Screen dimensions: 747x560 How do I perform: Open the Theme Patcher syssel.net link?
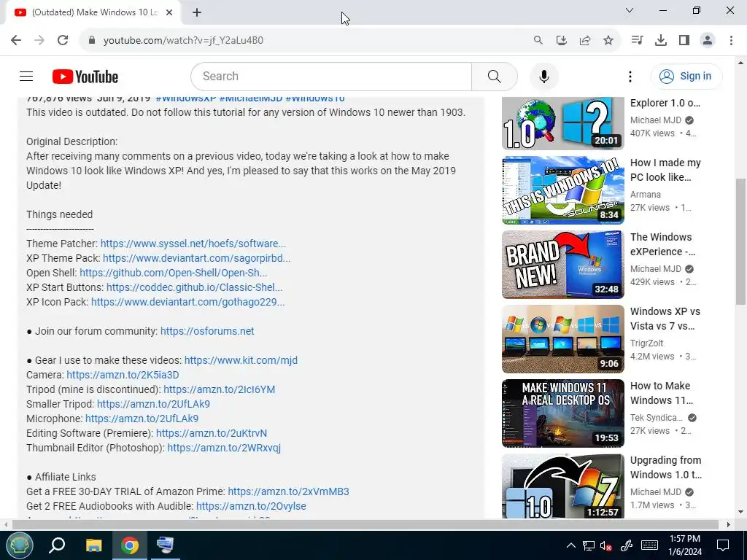(193, 244)
